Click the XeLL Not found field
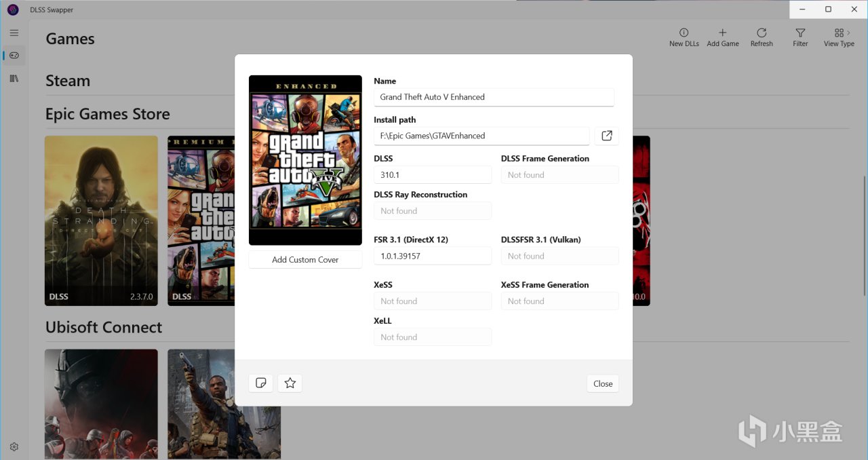This screenshot has width=868, height=460. click(433, 337)
